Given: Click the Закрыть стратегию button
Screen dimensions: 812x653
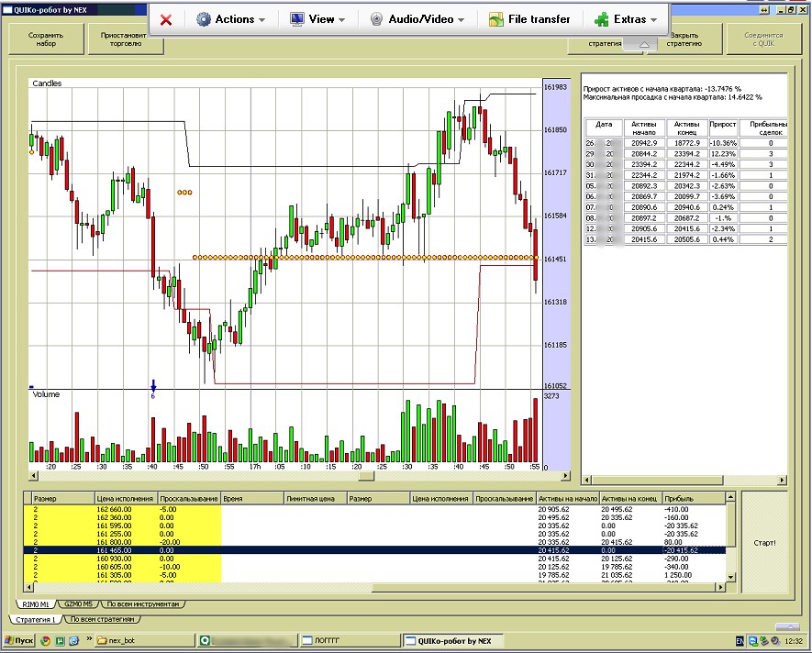Looking at the screenshot, I should coord(684,40).
